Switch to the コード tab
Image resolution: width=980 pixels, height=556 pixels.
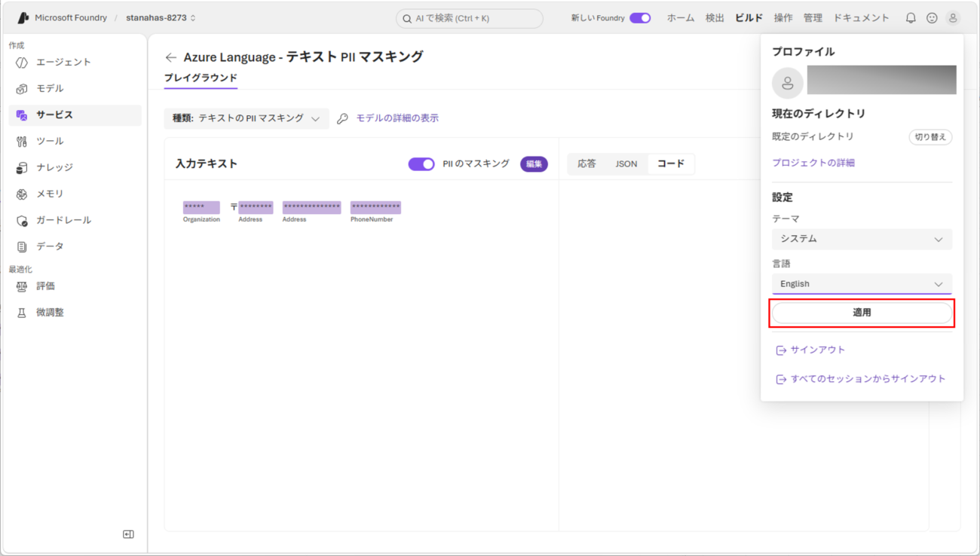pyautogui.click(x=671, y=163)
